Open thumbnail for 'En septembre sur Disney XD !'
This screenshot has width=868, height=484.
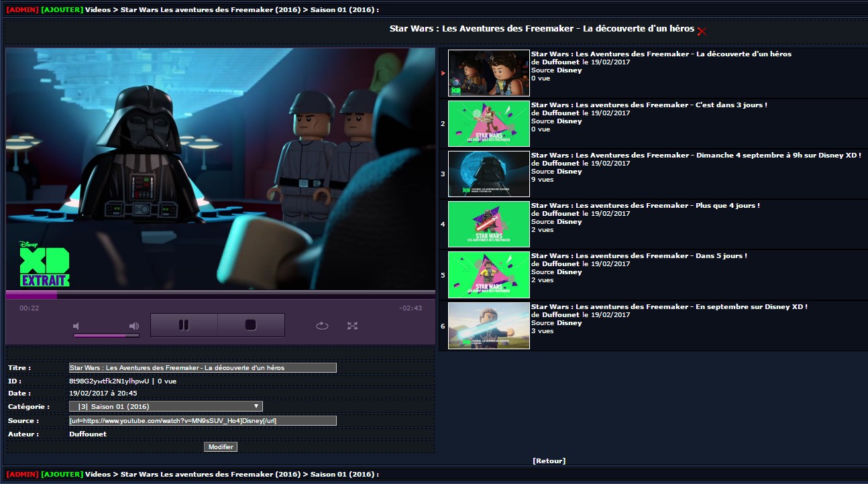489,326
